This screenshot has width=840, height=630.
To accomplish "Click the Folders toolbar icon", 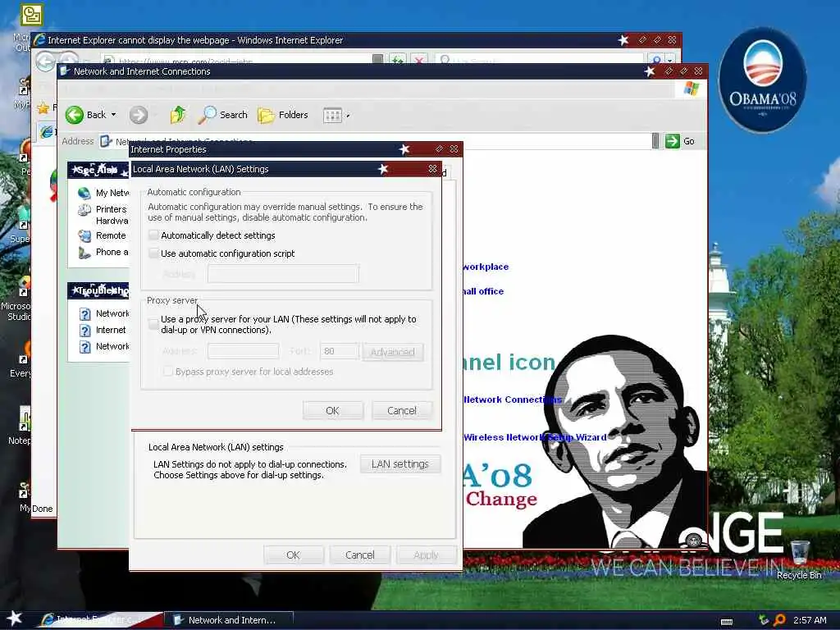I will [266, 115].
